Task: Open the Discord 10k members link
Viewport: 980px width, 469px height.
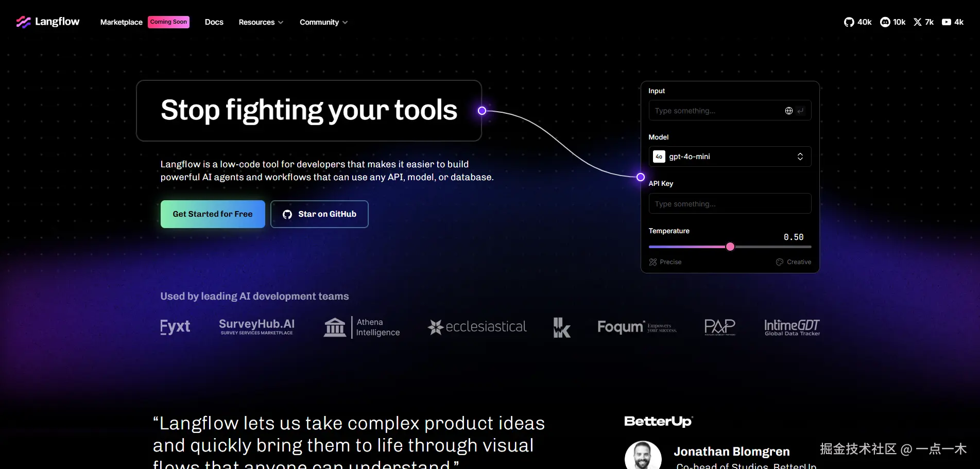Action: point(892,22)
